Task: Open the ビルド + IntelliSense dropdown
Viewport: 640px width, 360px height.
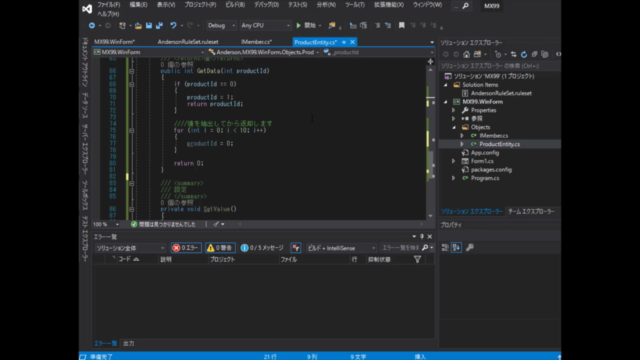Action: tap(341, 248)
